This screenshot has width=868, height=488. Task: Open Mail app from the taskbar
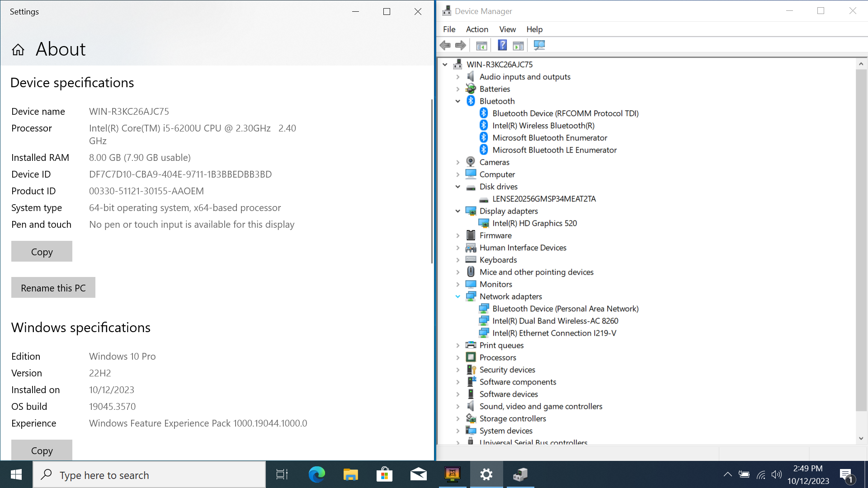[418, 474]
